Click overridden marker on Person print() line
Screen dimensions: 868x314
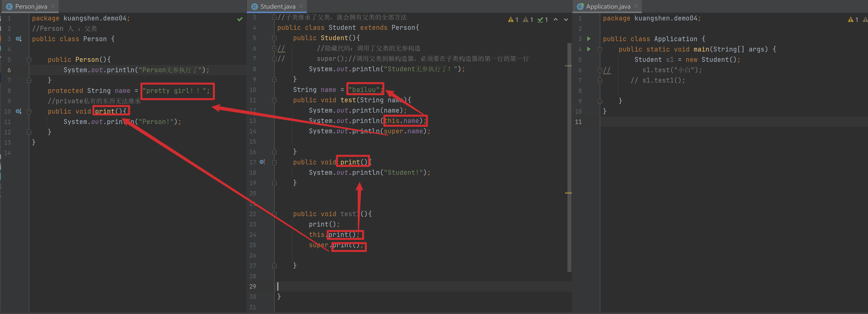point(18,111)
